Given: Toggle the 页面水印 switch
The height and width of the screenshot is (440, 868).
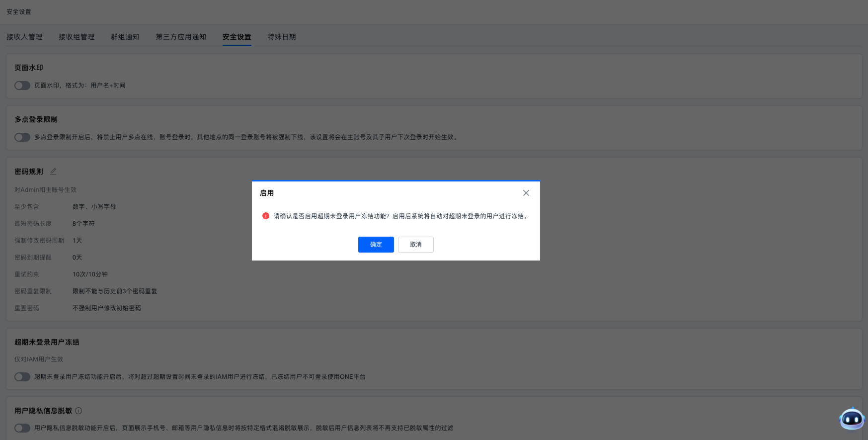Looking at the screenshot, I should tap(22, 86).
